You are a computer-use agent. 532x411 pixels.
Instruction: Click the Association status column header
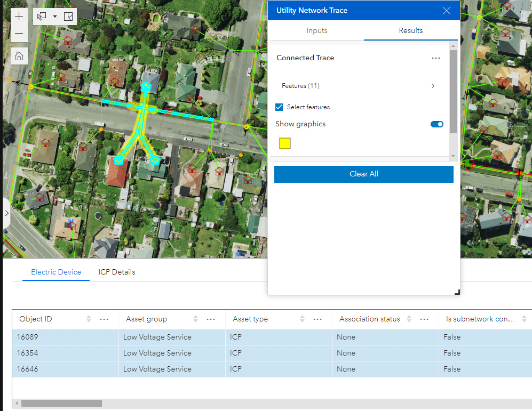(x=369, y=319)
